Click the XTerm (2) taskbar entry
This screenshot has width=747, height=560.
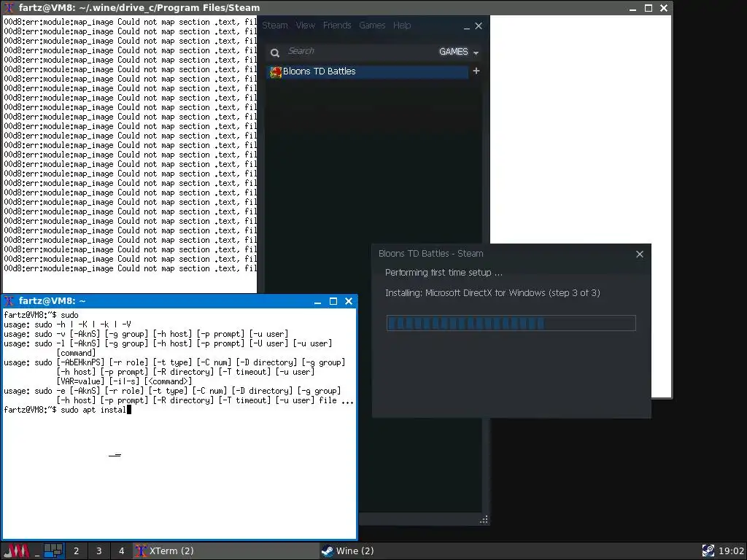pyautogui.click(x=226, y=551)
